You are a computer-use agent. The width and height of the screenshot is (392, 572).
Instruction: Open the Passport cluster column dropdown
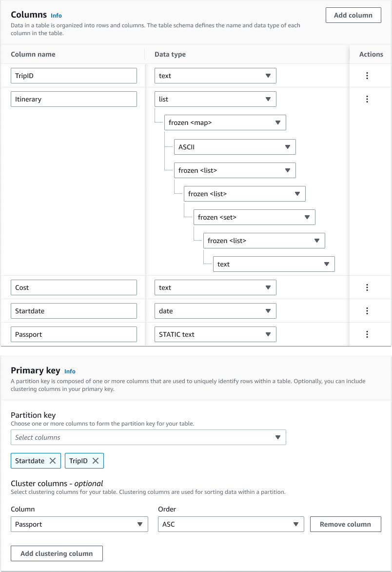click(79, 524)
